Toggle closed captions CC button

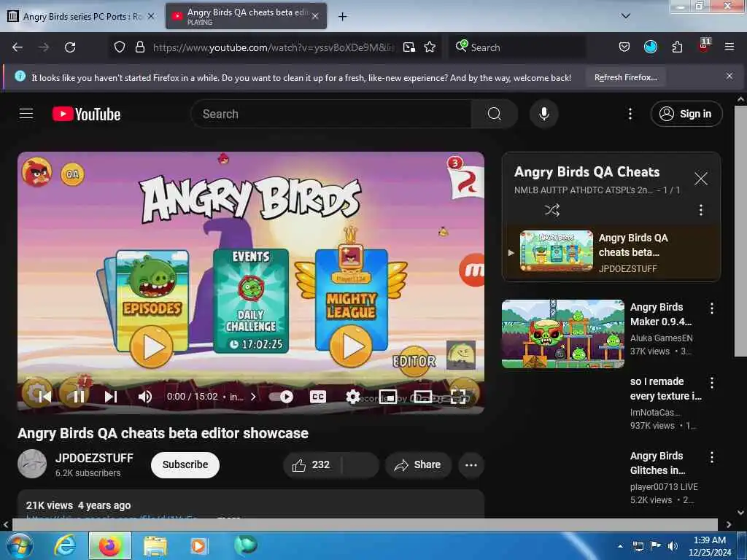click(x=318, y=396)
